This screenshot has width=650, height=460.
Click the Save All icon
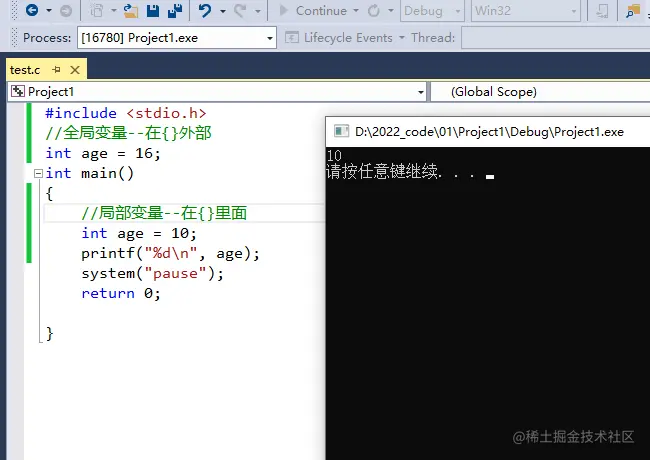click(x=175, y=11)
